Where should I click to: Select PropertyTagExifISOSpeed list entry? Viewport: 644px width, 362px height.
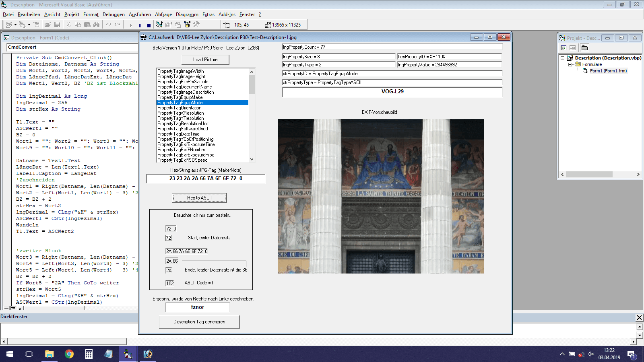tap(202, 160)
